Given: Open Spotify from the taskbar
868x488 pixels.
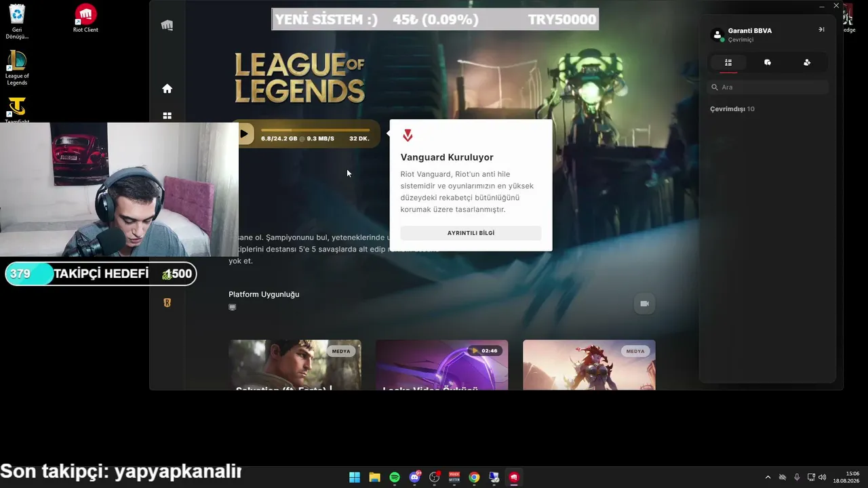Looking at the screenshot, I should click(x=395, y=477).
